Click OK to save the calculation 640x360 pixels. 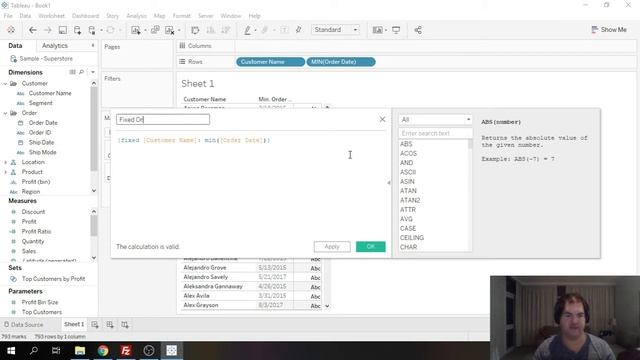point(371,247)
